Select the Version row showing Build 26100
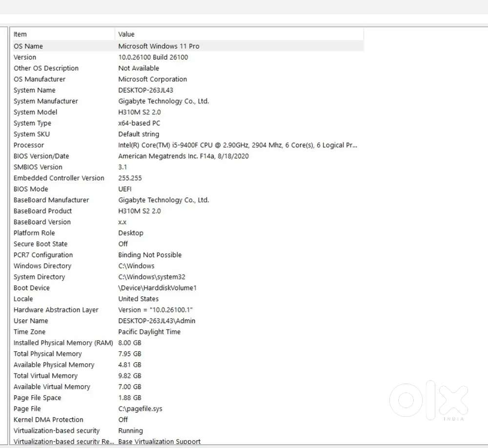Viewport: 488px width, 448px height. tap(25, 57)
